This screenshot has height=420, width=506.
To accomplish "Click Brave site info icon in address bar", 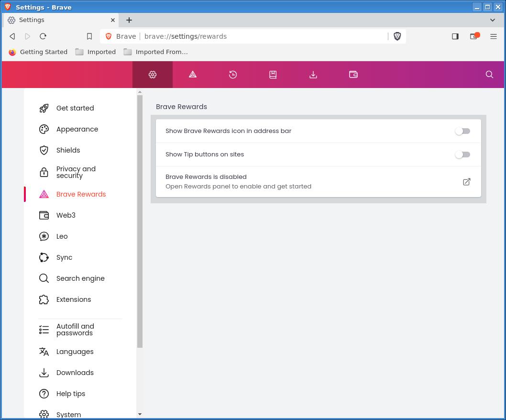I will point(109,36).
